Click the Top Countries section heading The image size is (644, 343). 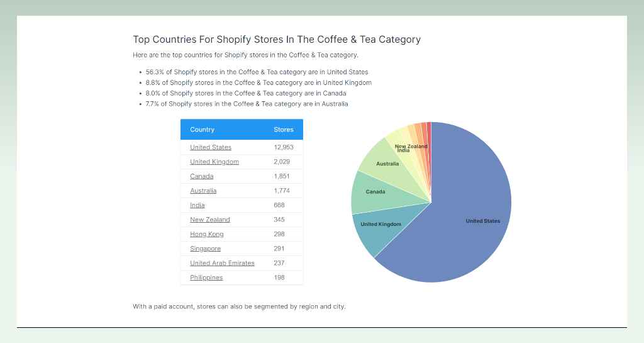point(277,40)
